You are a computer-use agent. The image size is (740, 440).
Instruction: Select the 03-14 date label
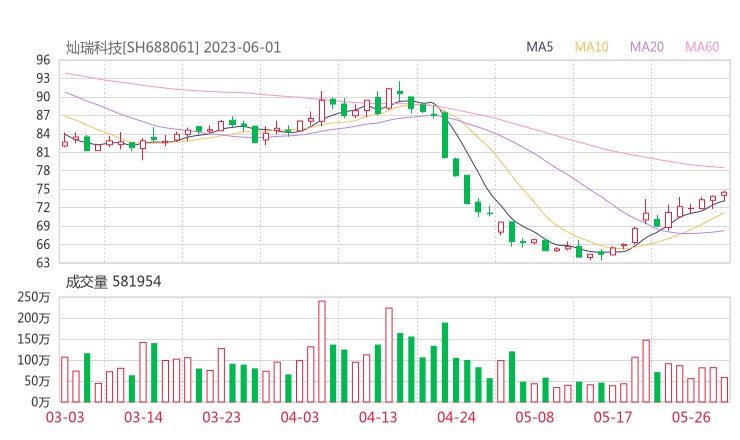point(142,417)
